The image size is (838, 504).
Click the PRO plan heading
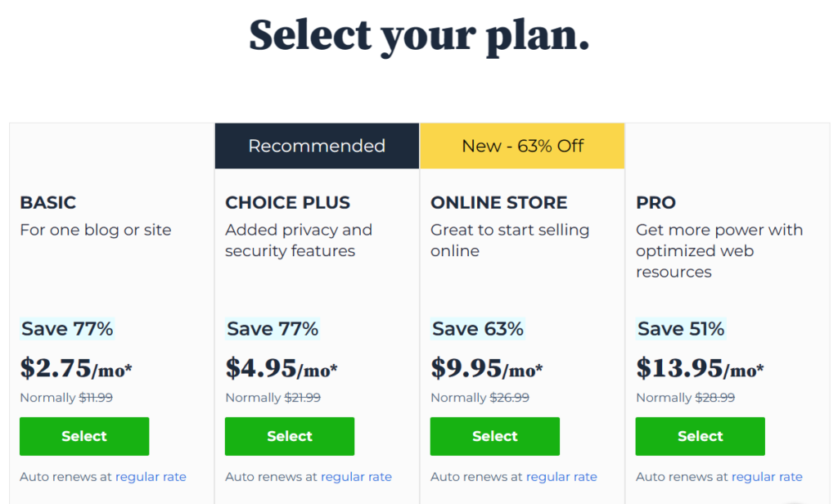(656, 203)
